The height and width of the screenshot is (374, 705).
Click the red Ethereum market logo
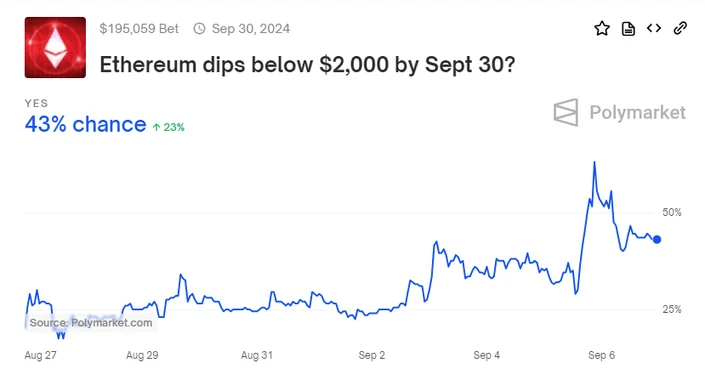tap(55, 48)
